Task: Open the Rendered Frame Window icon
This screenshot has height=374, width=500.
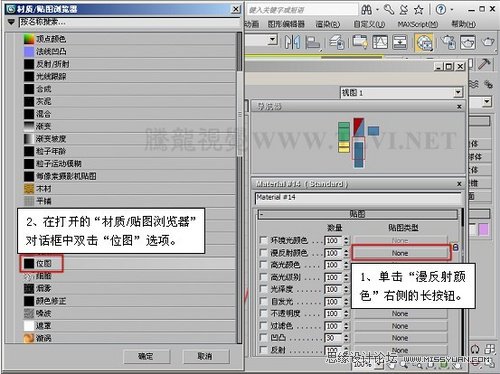Action: tap(468, 42)
